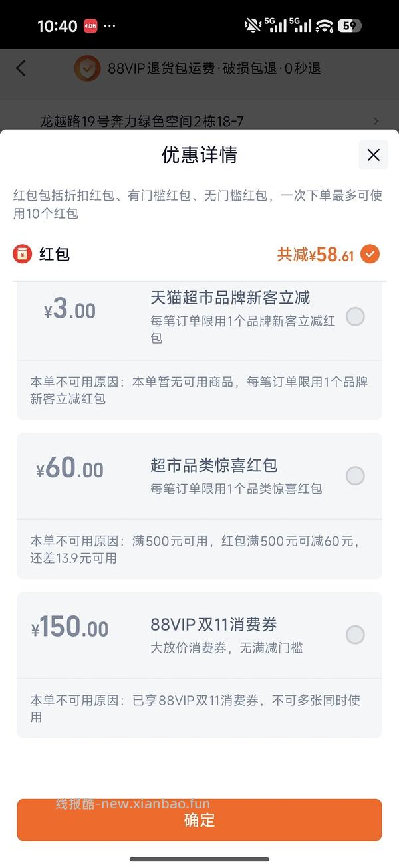The image size is (399, 868).
Task: Close the 优惠详情 dialog with the X
Action: pyautogui.click(x=373, y=155)
